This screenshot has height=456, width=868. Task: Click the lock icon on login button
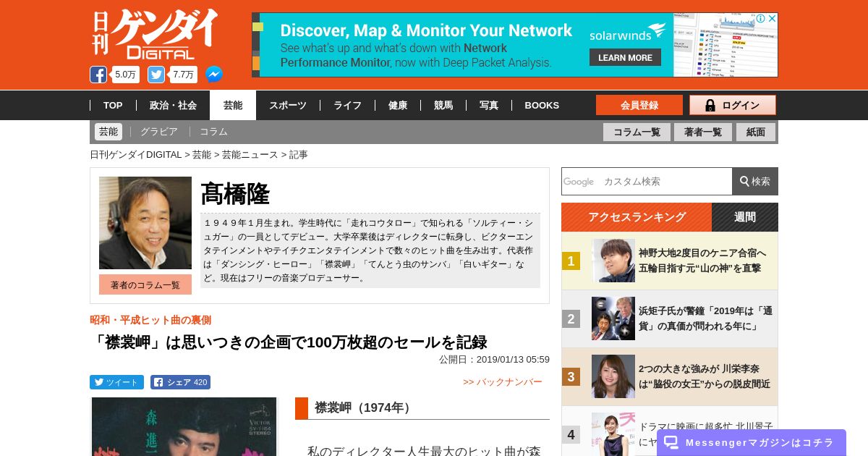pyautogui.click(x=710, y=106)
